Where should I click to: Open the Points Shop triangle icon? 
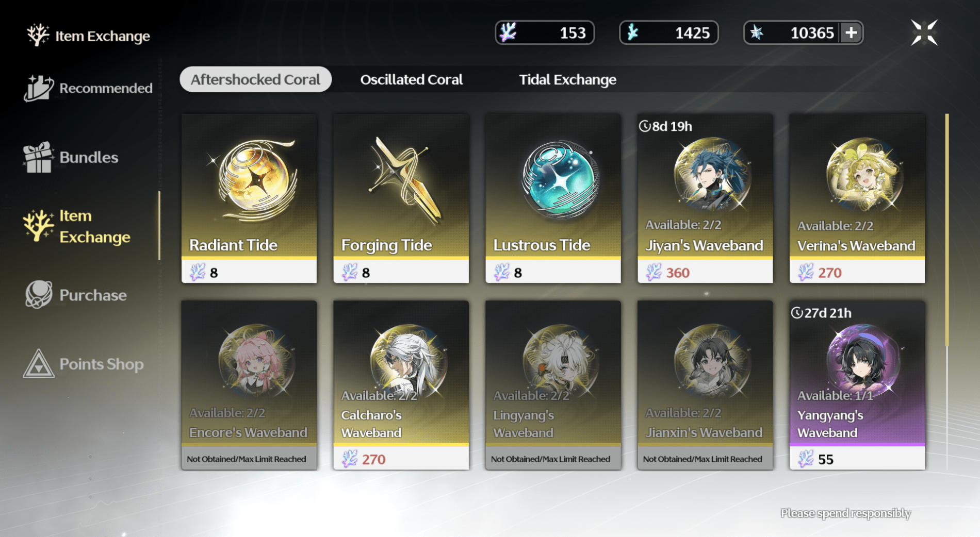(x=84, y=364)
